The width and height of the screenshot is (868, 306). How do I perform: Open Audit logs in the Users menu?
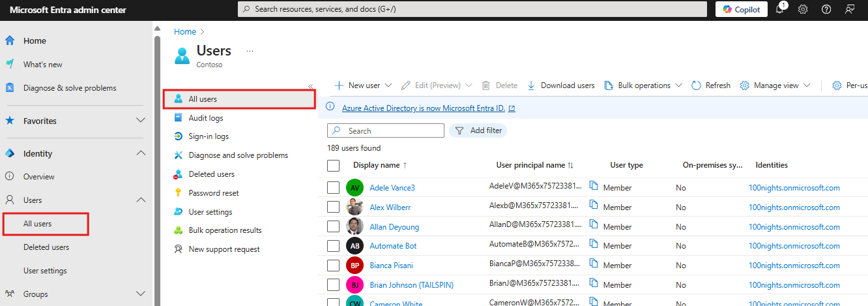[x=205, y=118]
